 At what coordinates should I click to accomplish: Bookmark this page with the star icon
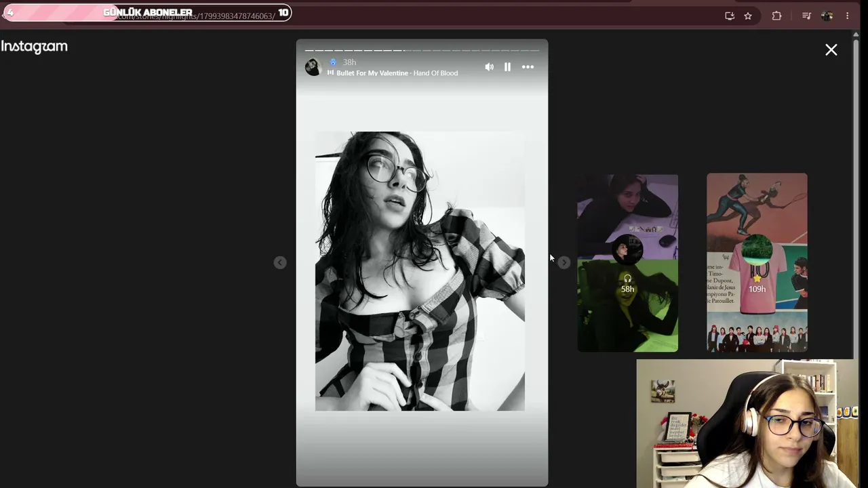coord(748,16)
